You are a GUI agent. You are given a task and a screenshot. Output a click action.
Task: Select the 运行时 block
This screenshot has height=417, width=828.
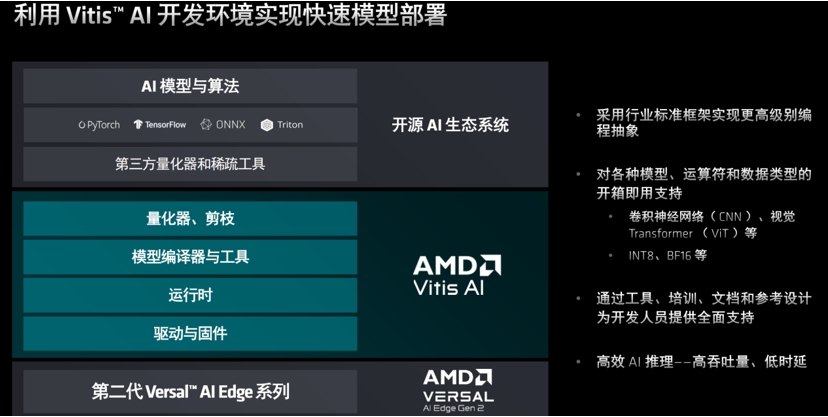[190, 295]
